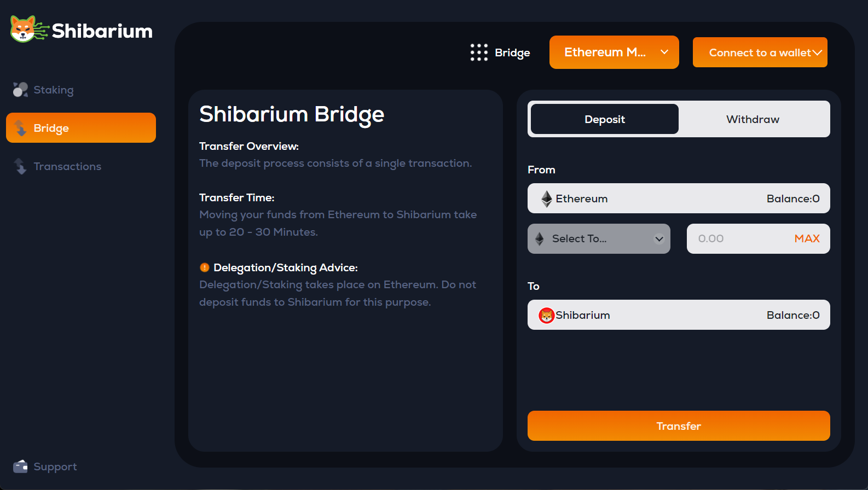
Task: Click the Ethereum diamond icon in From field
Action: click(x=546, y=199)
